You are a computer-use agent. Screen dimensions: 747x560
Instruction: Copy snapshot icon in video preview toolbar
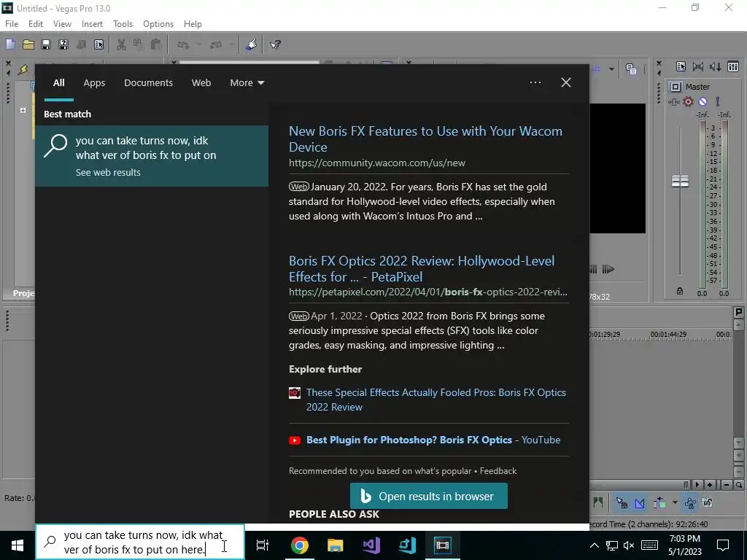click(x=631, y=69)
